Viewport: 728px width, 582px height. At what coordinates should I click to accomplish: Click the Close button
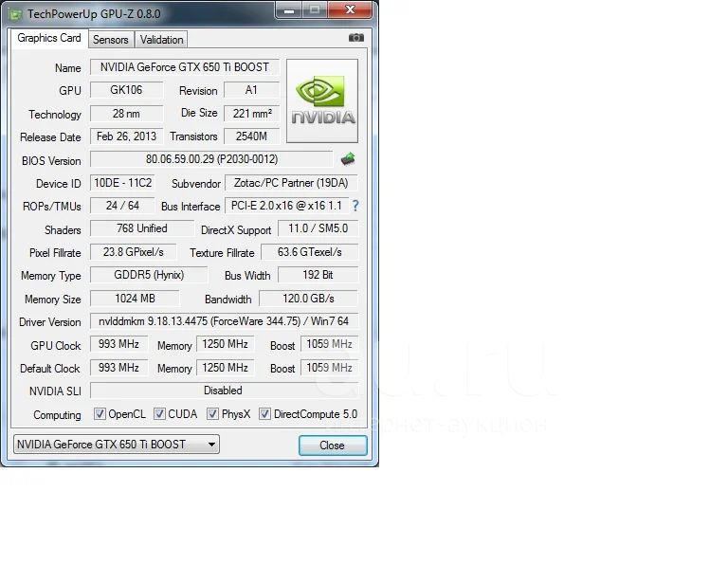coord(333,446)
